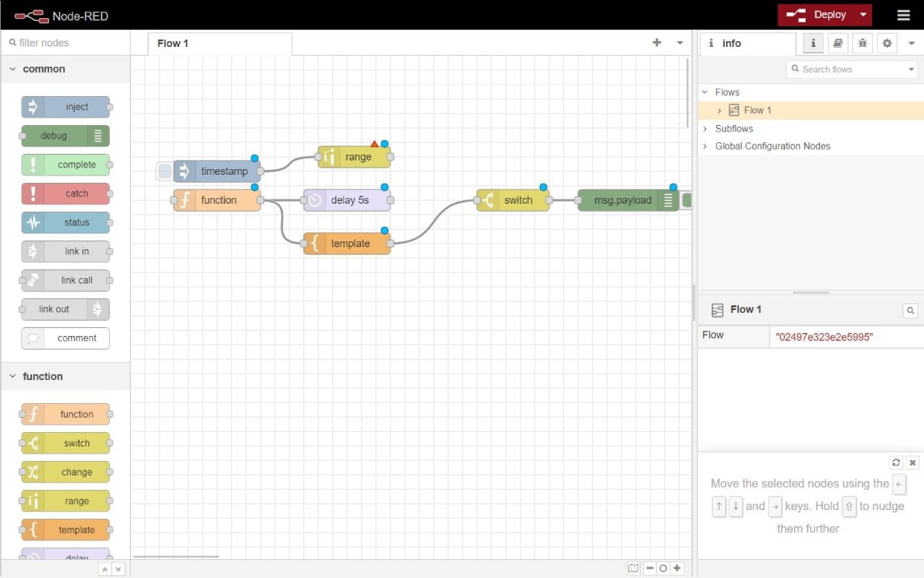Expand the Subflows tree item
Viewport: 924px width, 578px height.
tap(705, 127)
